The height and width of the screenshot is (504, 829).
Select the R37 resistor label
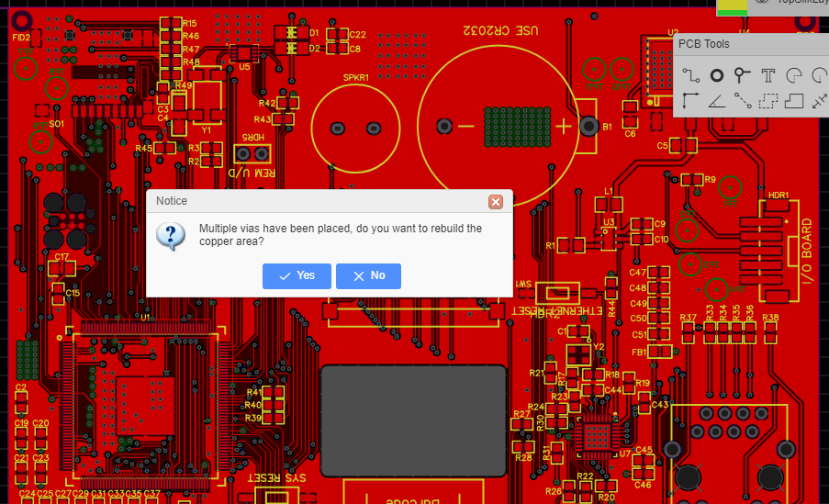[x=688, y=318]
